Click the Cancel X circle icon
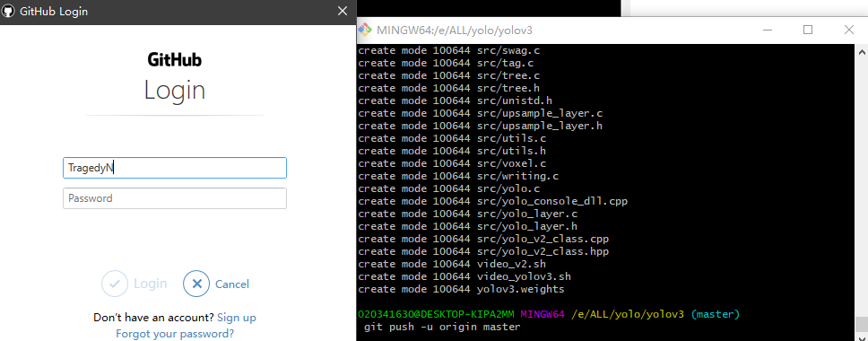 (196, 284)
